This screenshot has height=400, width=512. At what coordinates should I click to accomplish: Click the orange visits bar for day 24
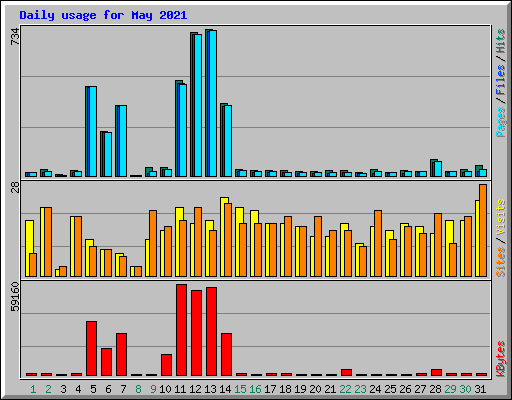click(x=378, y=243)
